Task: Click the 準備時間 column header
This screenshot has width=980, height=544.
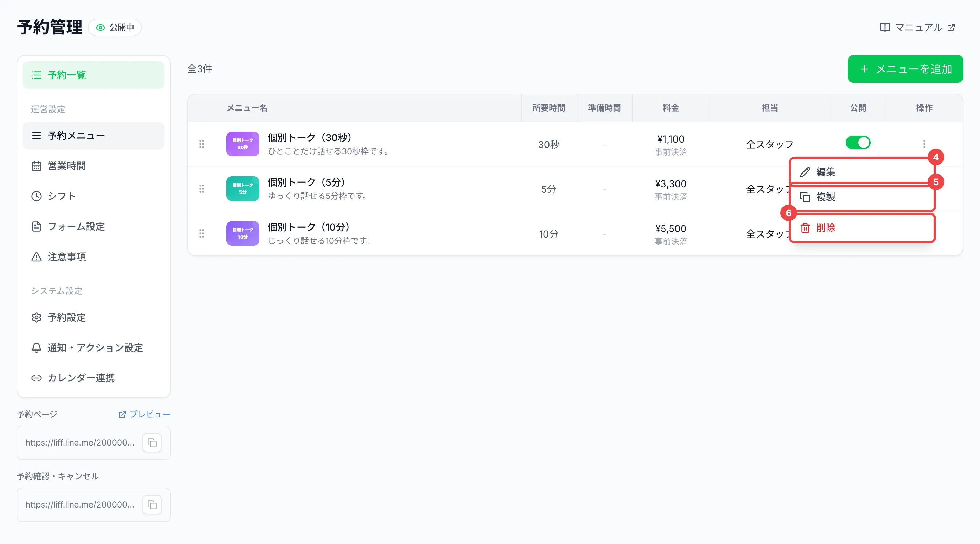Action: point(605,108)
